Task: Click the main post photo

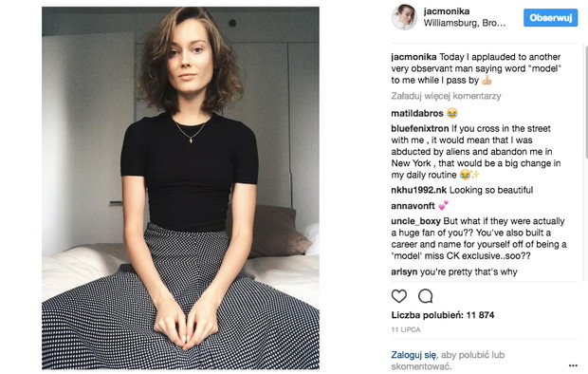Action: [180, 188]
